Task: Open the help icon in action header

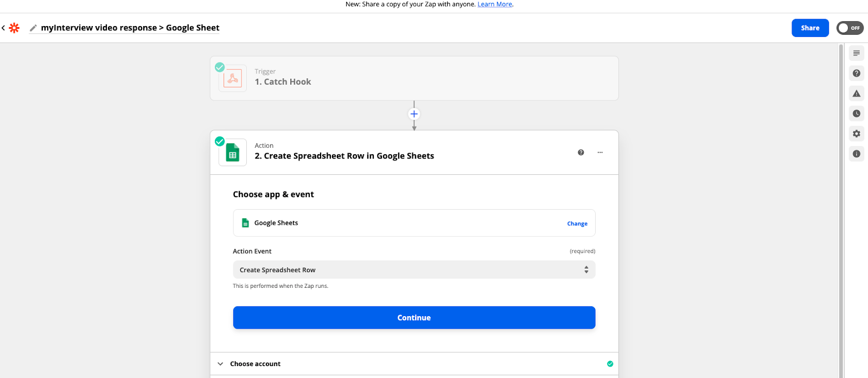Action: point(581,153)
